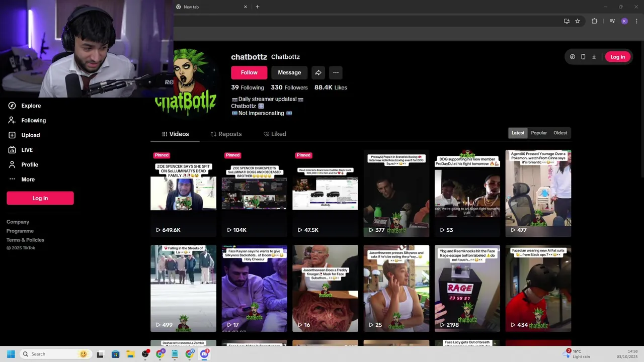This screenshot has width=644, height=362.
Task: Open the Programme footer link
Action: [20, 231]
